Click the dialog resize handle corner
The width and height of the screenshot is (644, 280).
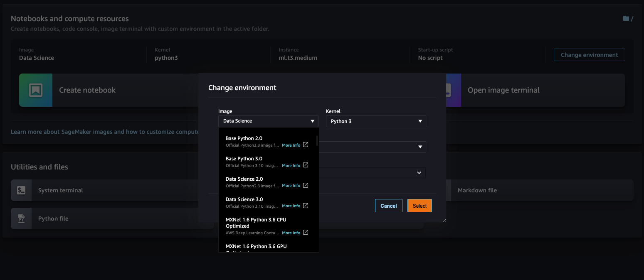(x=444, y=220)
